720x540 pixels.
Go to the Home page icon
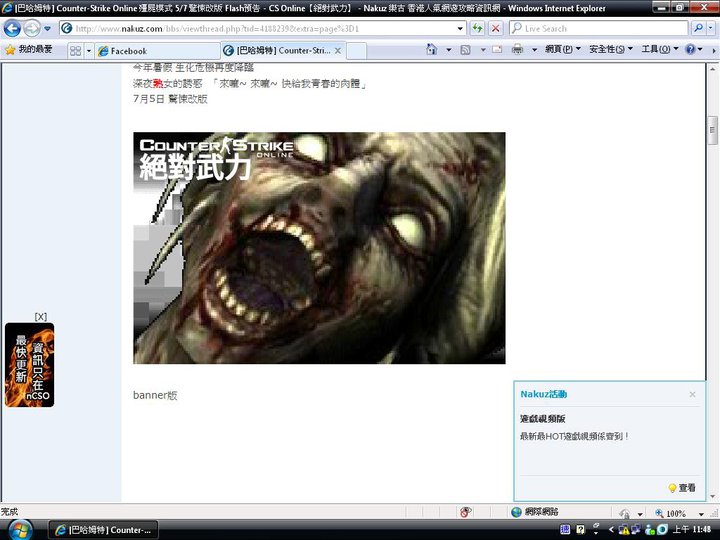pyautogui.click(x=431, y=49)
